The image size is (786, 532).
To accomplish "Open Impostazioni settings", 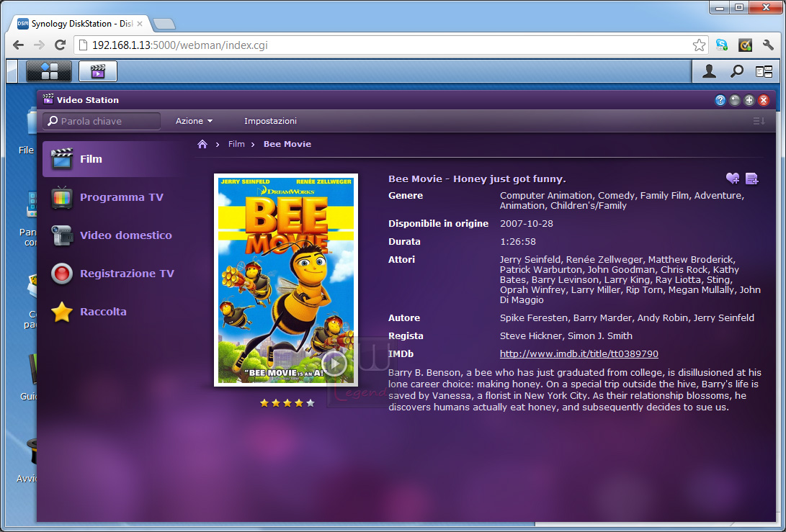I will [270, 121].
